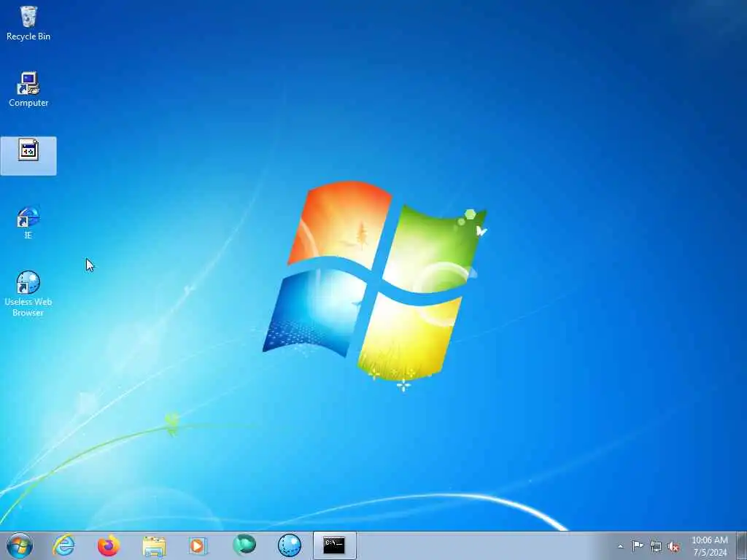Click the blue globe Useless Web Browser taskbar icon
This screenshot has width=747, height=560.
coord(289,545)
